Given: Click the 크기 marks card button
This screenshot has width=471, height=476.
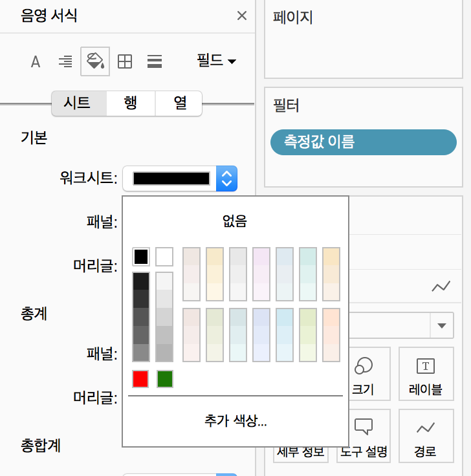Looking at the screenshot, I should [x=363, y=374].
